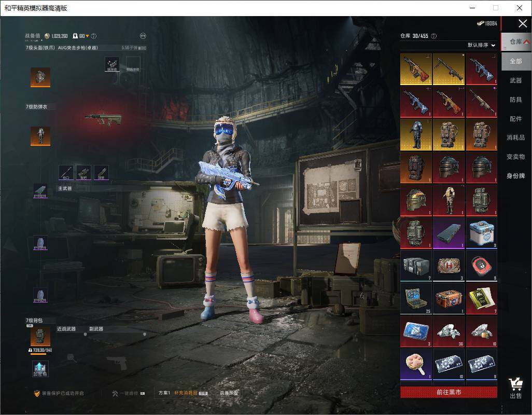This screenshot has height=415, width=532.
Task: Click the first weapon attachment slot
Action: [66, 172]
